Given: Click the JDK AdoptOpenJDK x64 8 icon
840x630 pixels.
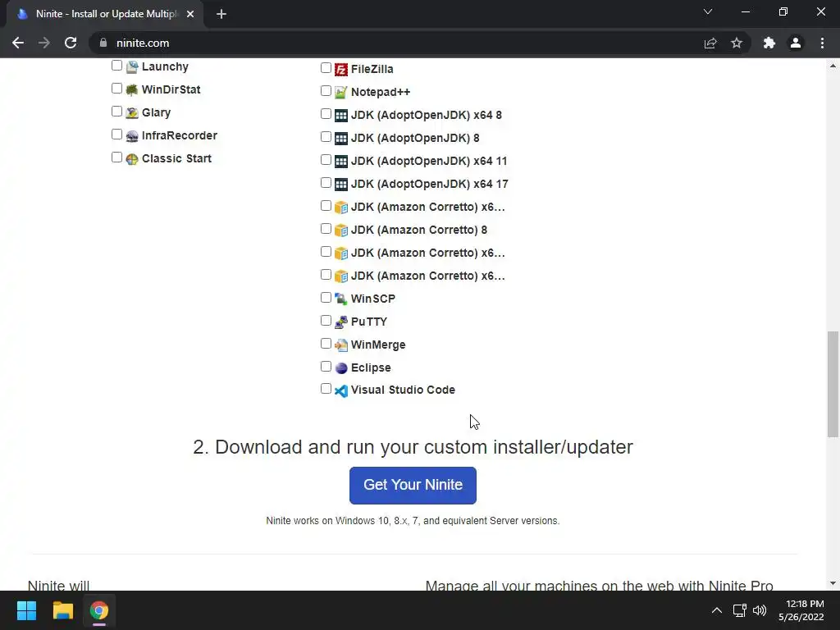Looking at the screenshot, I should [x=341, y=115].
